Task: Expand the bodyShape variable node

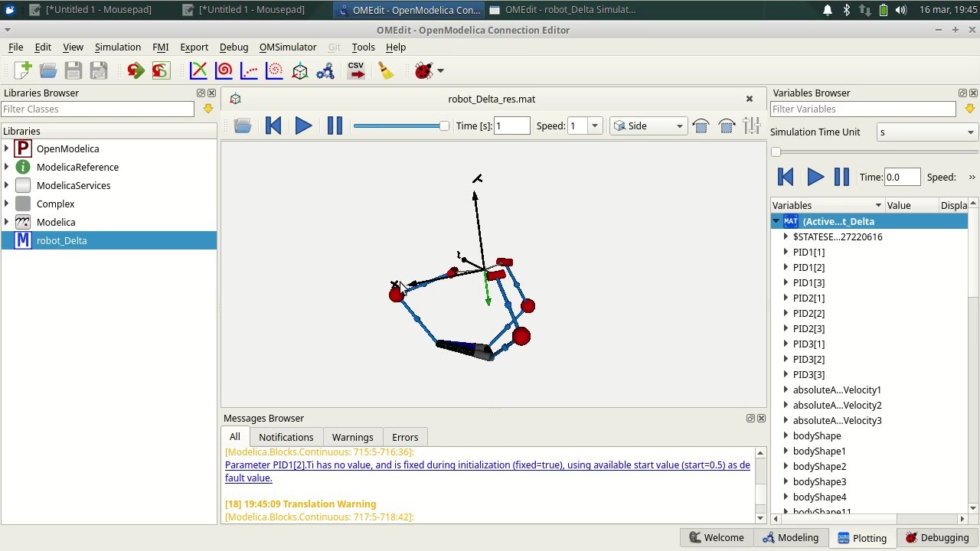Action: coord(786,435)
